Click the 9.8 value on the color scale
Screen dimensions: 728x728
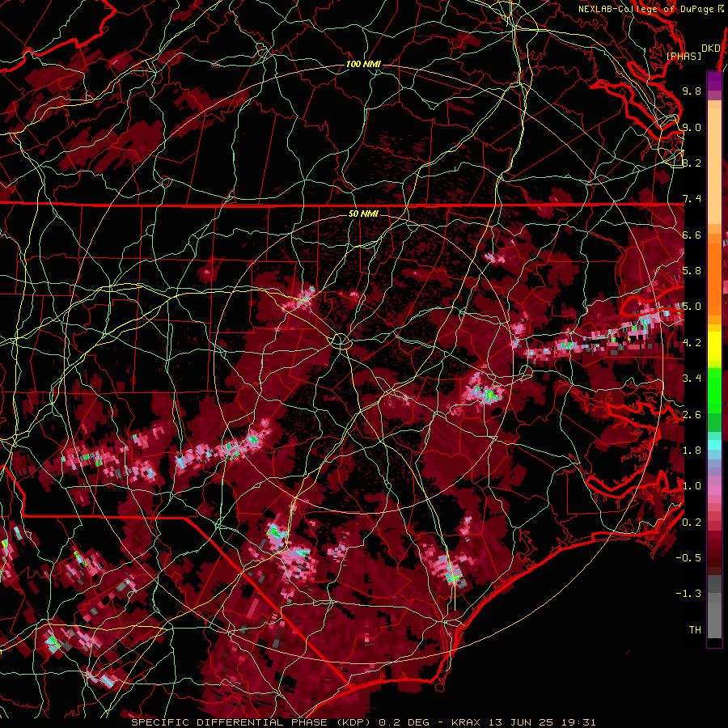pos(692,91)
